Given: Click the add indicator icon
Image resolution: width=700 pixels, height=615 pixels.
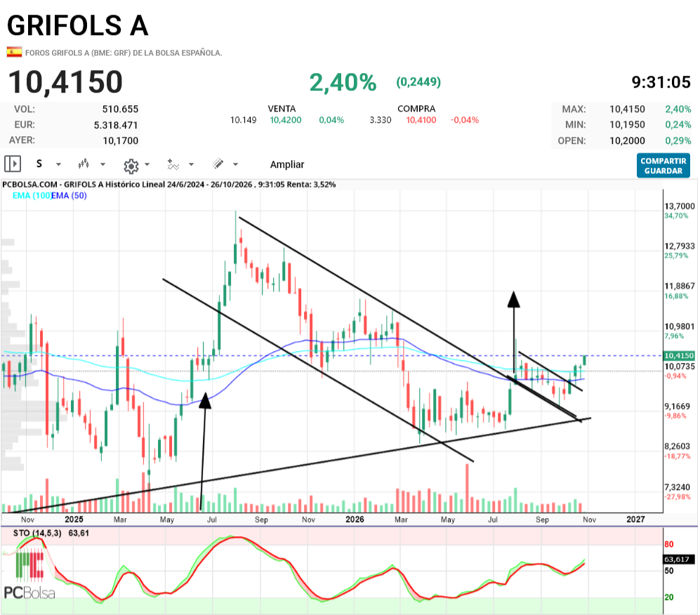Looking at the screenshot, I should (x=173, y=164).
